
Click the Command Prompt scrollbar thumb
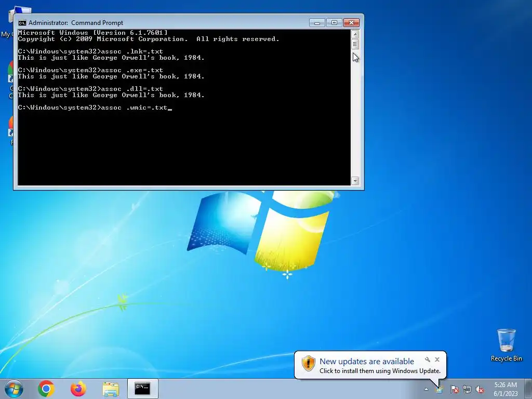pyautogui.click(x=355, y=44)
